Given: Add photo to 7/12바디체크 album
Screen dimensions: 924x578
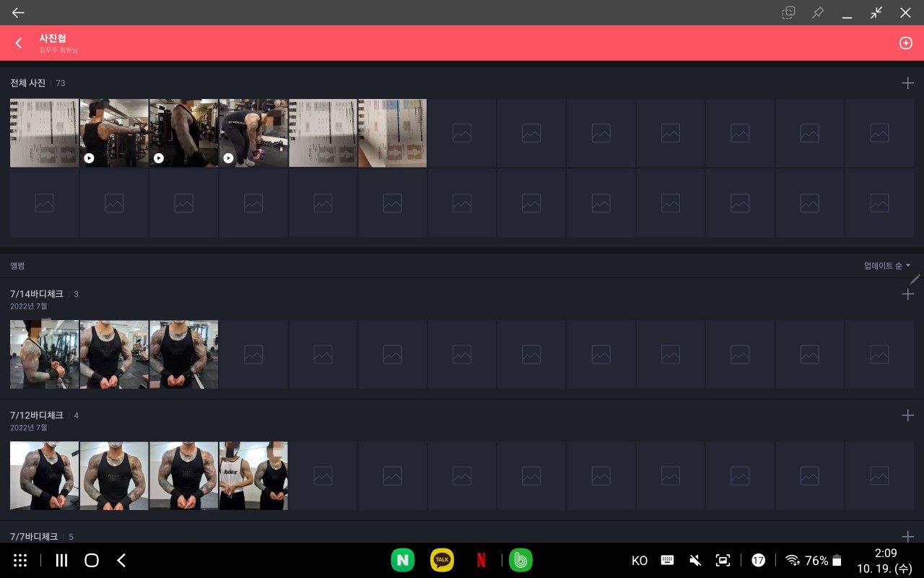Looking at the screenshot, I should 907,415.
